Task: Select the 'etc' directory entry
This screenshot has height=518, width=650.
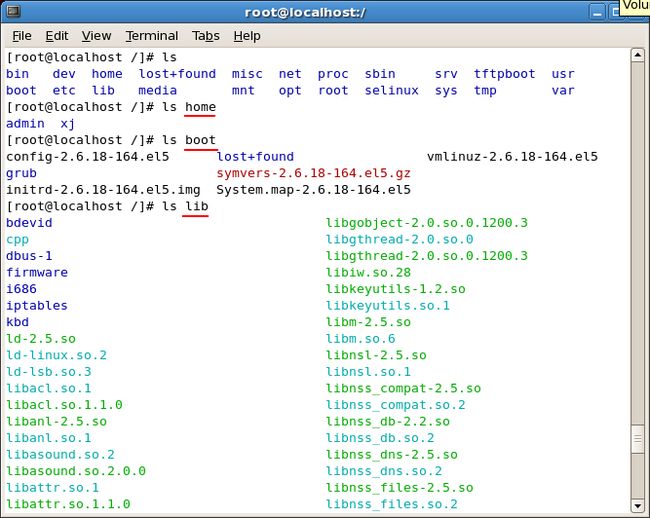Action: pyautogui.click(x=64, y=90)
